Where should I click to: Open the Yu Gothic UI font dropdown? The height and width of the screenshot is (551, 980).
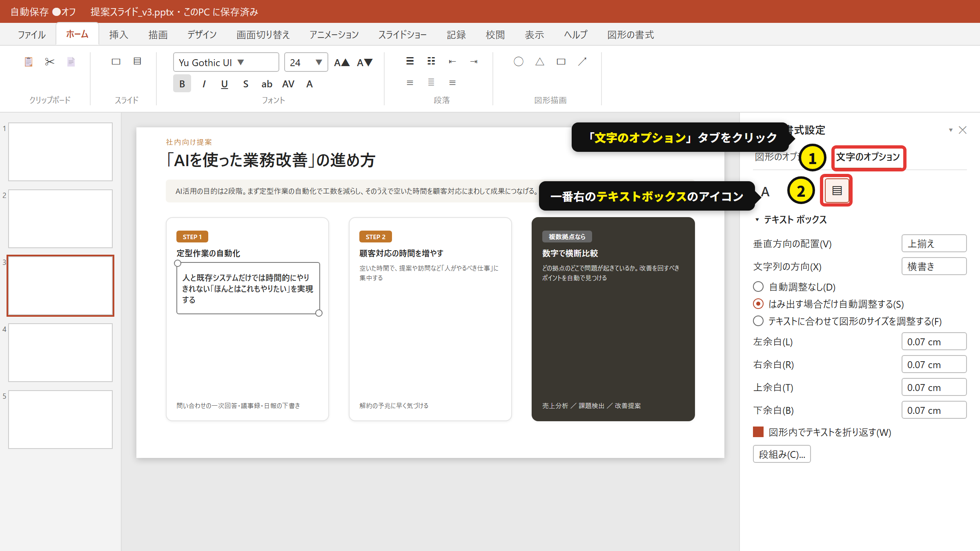click(x=226, y=62)
